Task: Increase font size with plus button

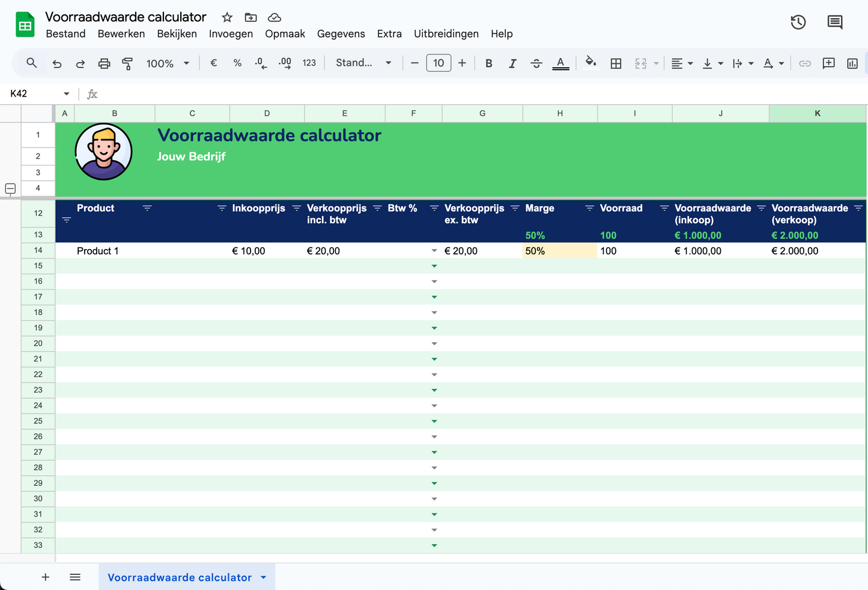Action: (462, 63)
